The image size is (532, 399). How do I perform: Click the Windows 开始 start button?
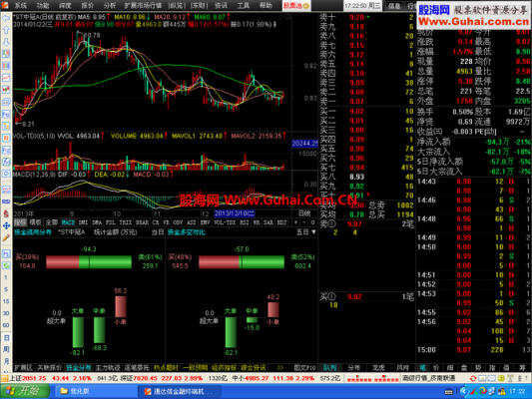[25, 391]
